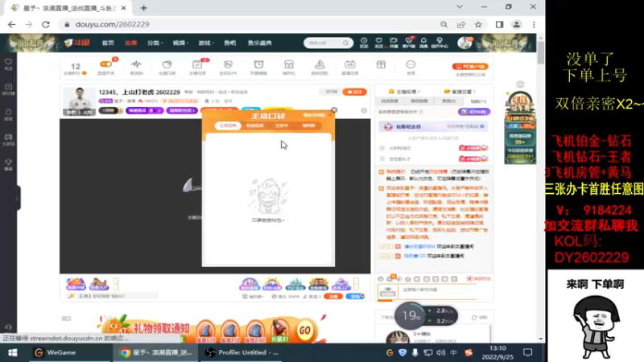The image size is (644, 362).
Task: Open a new Chrome tab
Action: (x=144, y=8)
